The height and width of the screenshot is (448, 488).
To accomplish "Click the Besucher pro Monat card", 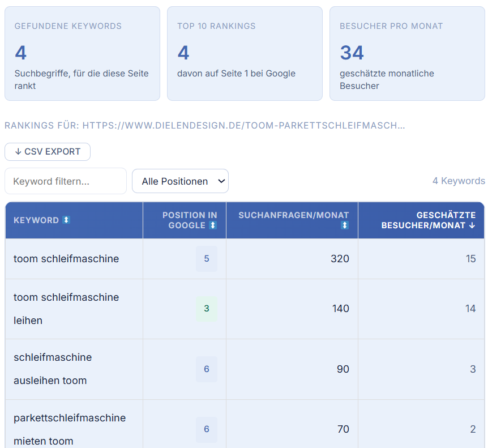I will [x=408, y=54].
